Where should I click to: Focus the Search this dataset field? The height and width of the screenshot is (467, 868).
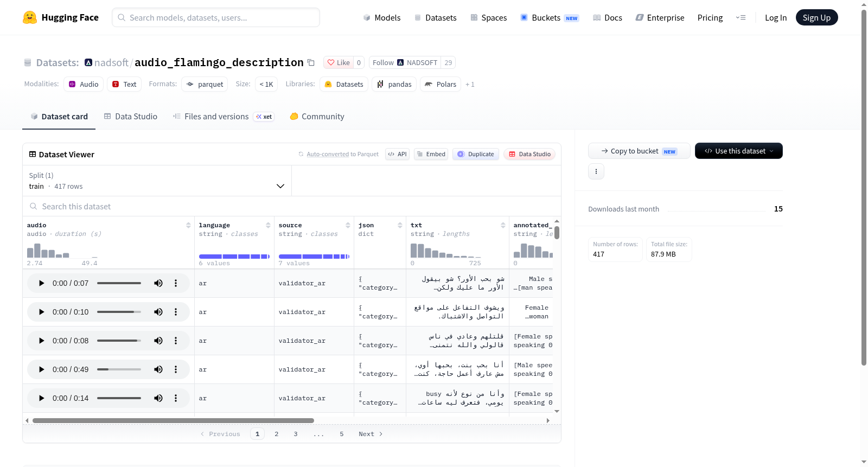point(292,206)
